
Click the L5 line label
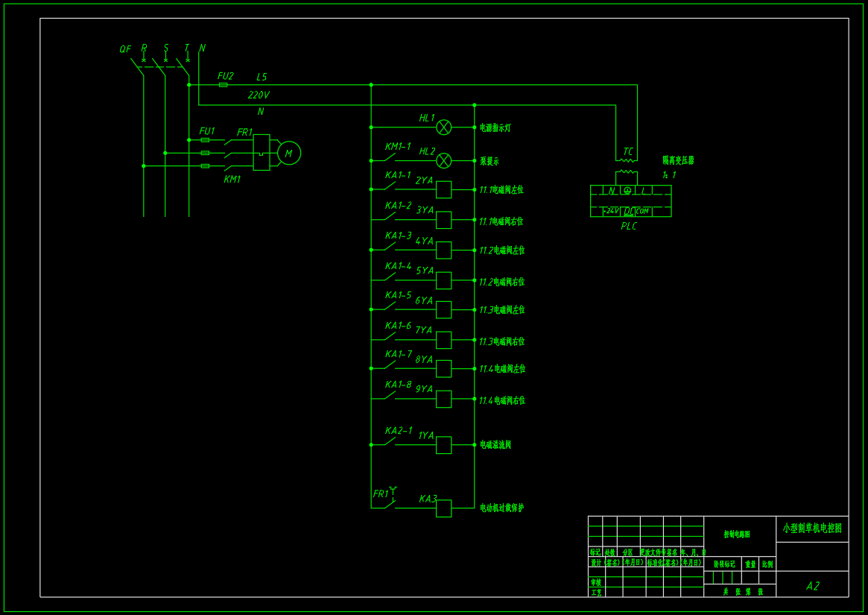coord(262,77)
